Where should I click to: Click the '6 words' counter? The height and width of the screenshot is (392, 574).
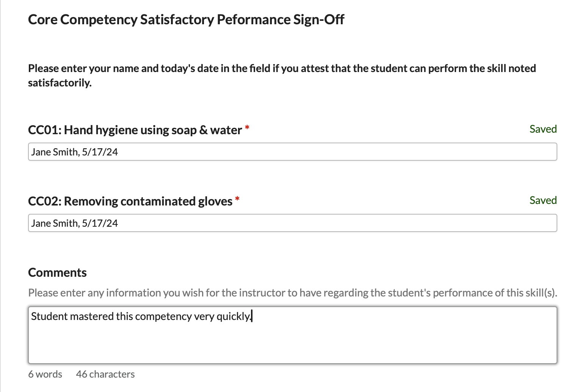[x=45, y=374]
